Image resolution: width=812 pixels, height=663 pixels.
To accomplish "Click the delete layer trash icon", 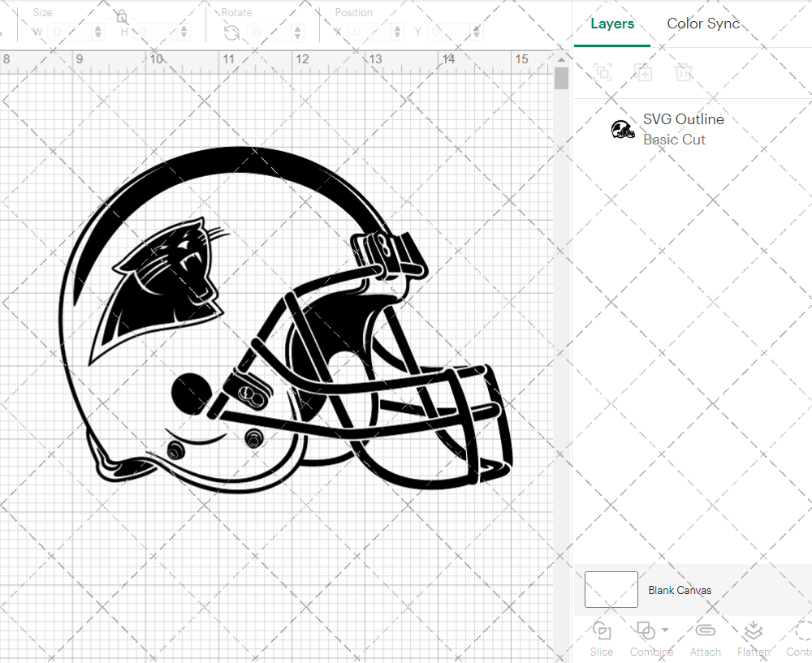I will point(685,73).
